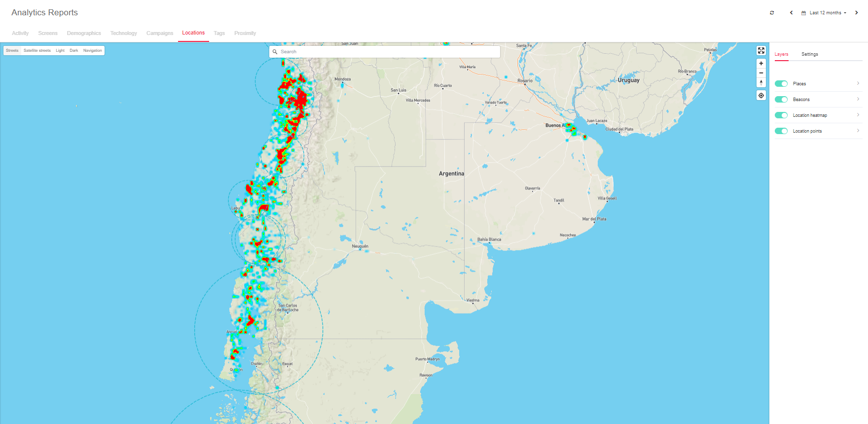Open the Proximity tab
Viewport: 868px width, 424px height.
(245, 33)
